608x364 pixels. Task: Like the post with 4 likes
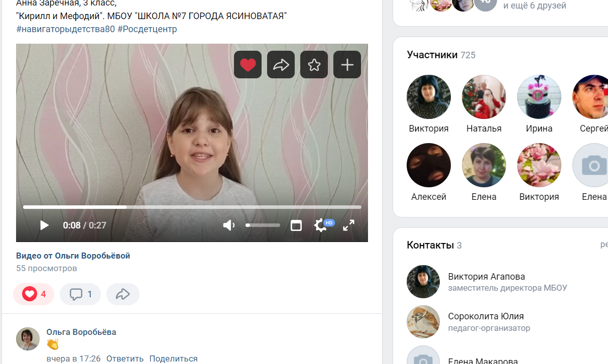pyautogui.click(x=34, y=294)
